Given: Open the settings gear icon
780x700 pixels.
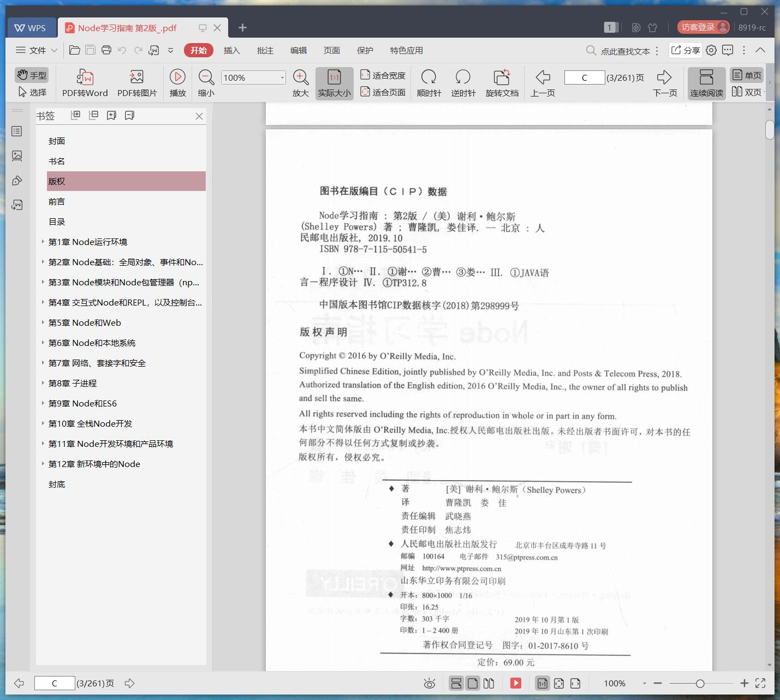Looking at the screenshot, I should coord(711,50).
